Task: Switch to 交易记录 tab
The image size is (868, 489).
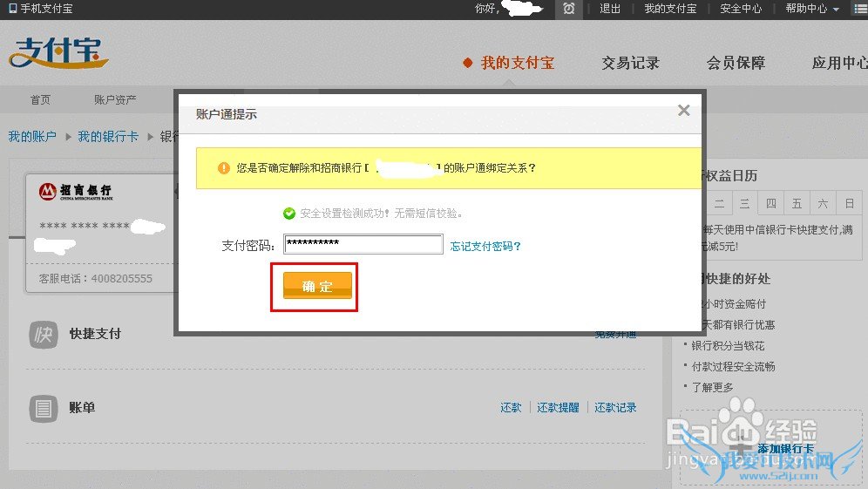Action: pos(630,63)
